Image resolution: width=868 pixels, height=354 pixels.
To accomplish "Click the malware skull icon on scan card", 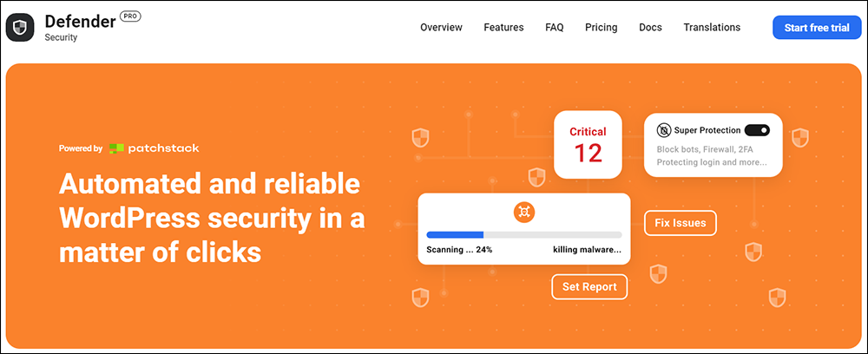I will (523, 213).
